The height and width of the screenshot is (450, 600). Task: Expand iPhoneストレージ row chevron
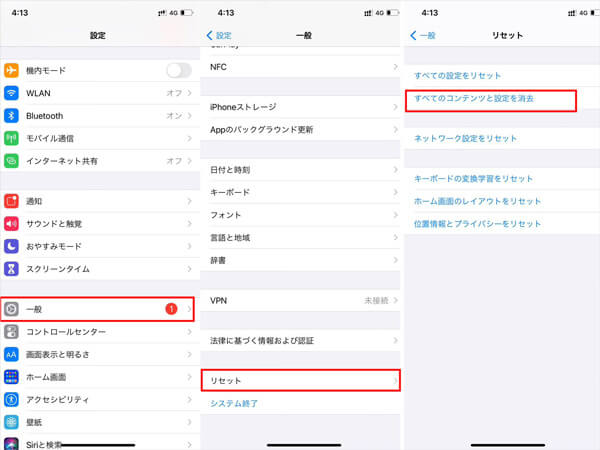[395, 107]
